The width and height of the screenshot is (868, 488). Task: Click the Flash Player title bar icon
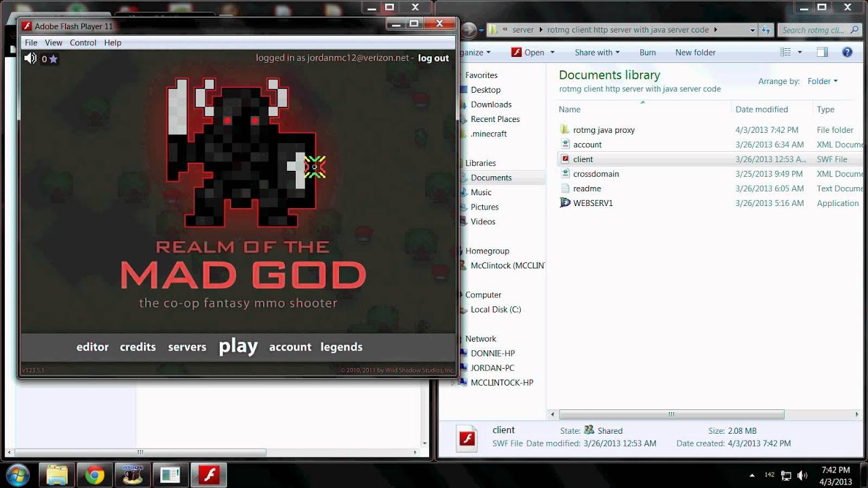[27, 26]
